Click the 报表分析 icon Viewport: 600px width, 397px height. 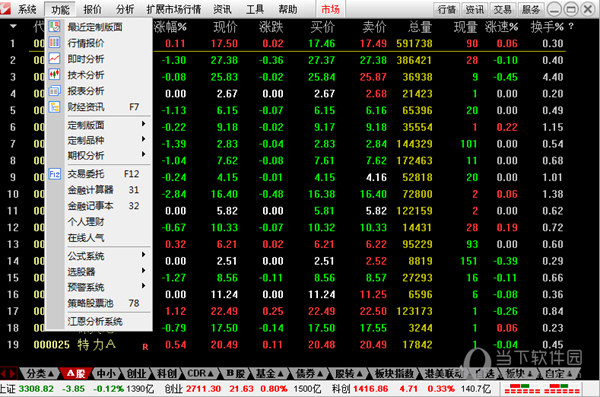[54, 91]
